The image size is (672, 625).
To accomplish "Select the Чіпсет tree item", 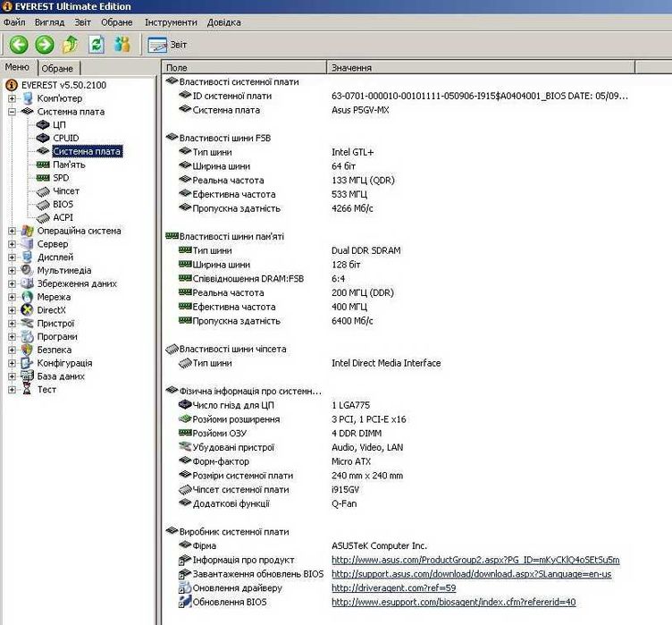I will pyautogui.click(x=66, y=190).
